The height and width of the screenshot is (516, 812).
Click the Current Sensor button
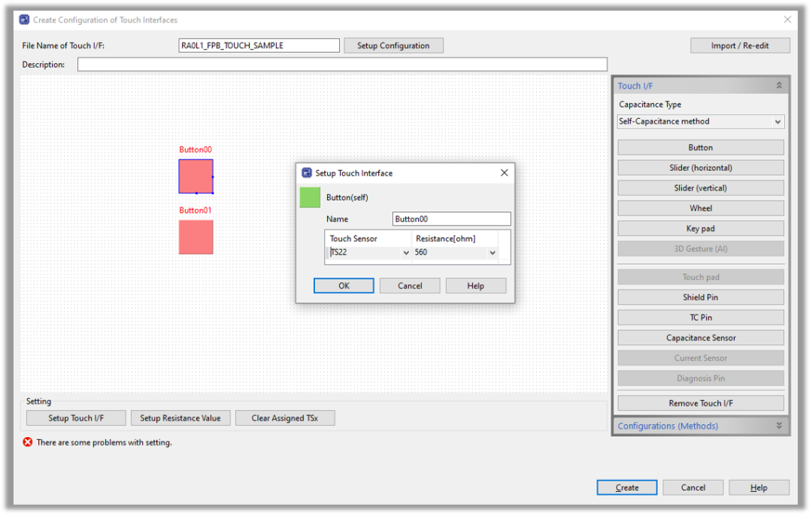point(701,357)
